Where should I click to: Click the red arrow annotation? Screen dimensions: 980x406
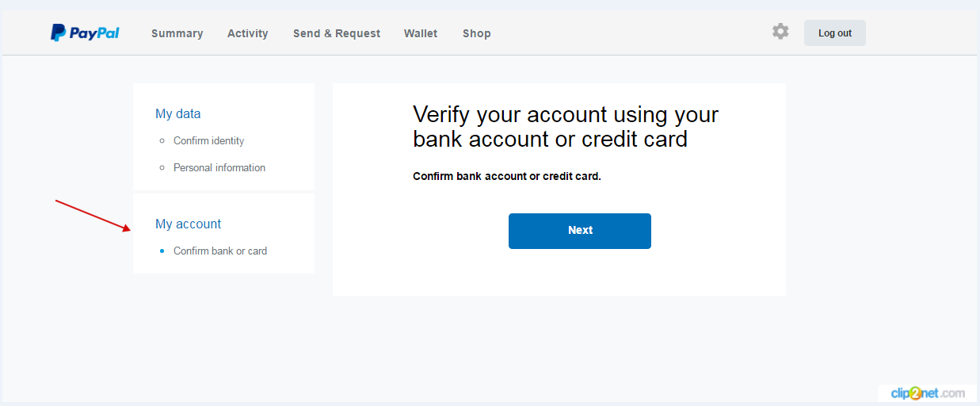click(93, 216)
